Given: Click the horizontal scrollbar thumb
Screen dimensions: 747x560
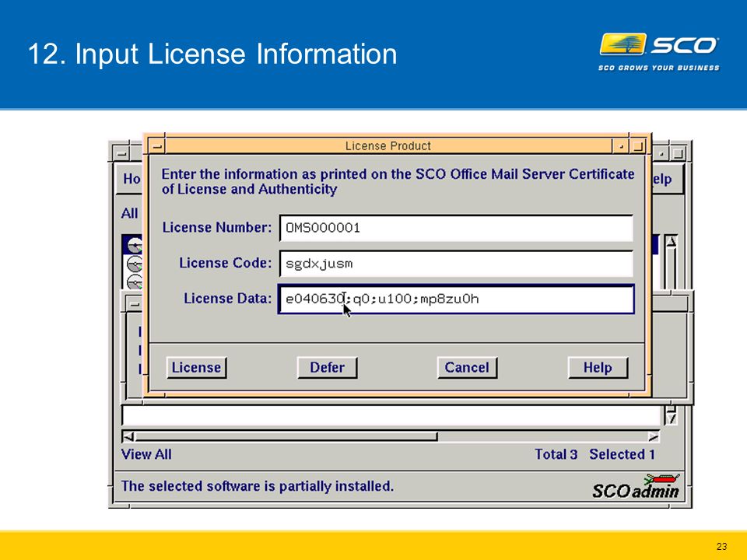Looking at the screenshot, I should 286,436.
